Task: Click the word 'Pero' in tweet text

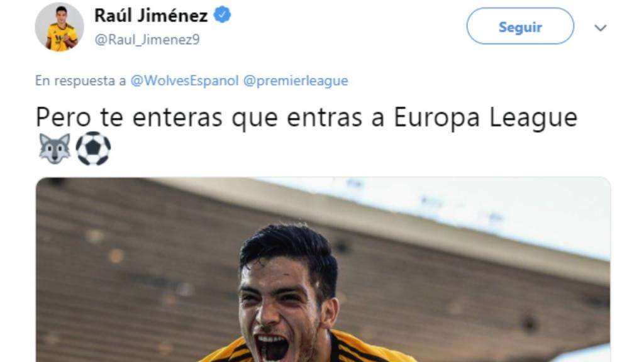Action: click(x=64, y=118)
